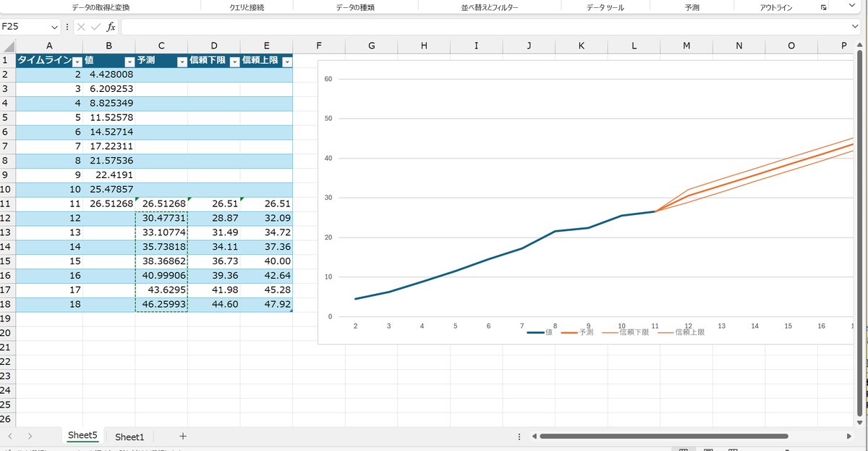Click cell containing 47.92

(x=266, y=304)
